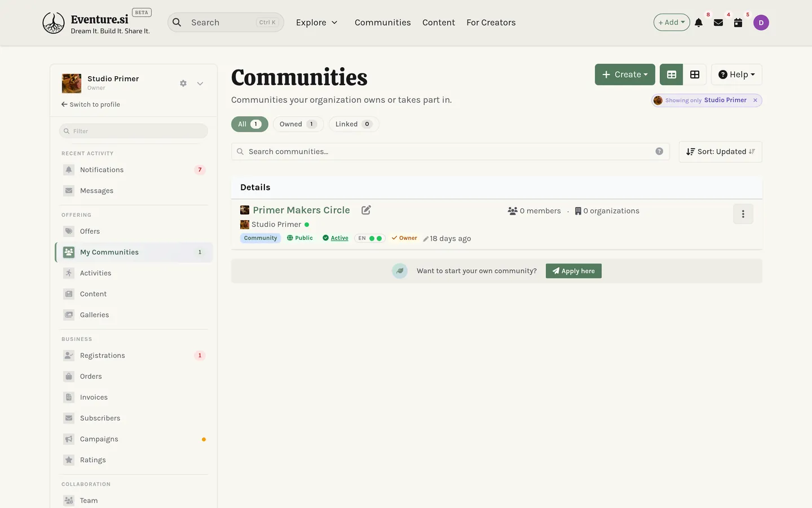This screenshot has width=812, height=508.
Task: Change the Sort: Updated order
Action: [720, 152]
